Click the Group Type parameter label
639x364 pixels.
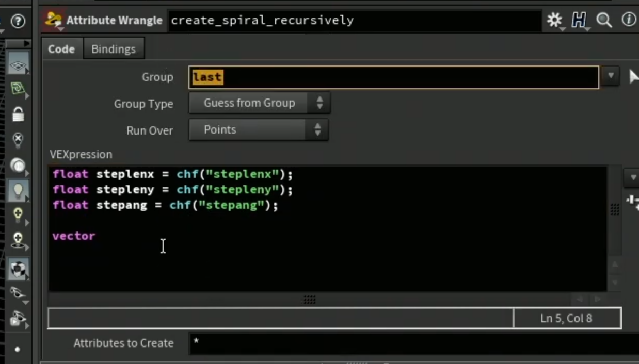point(143,104)
